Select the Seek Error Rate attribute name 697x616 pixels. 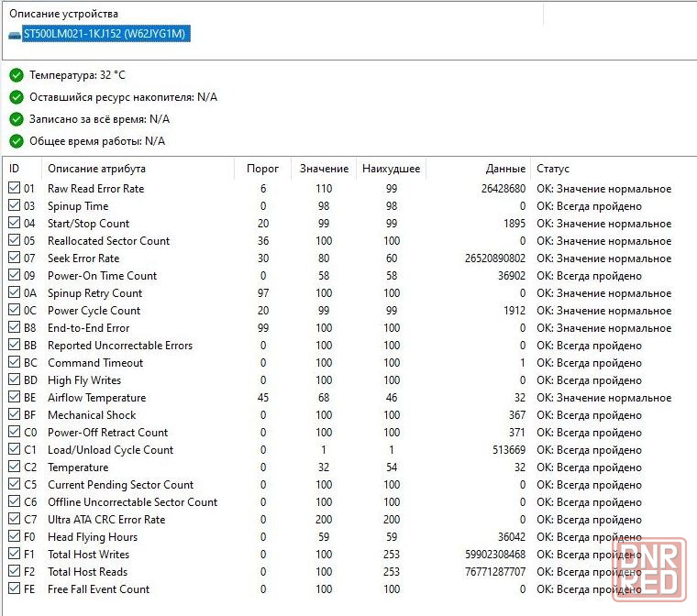pos(83,258)
